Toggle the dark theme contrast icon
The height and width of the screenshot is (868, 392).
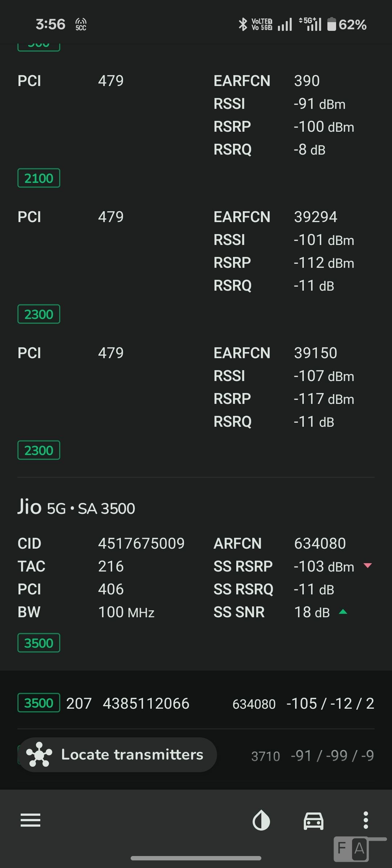[261, 820]
